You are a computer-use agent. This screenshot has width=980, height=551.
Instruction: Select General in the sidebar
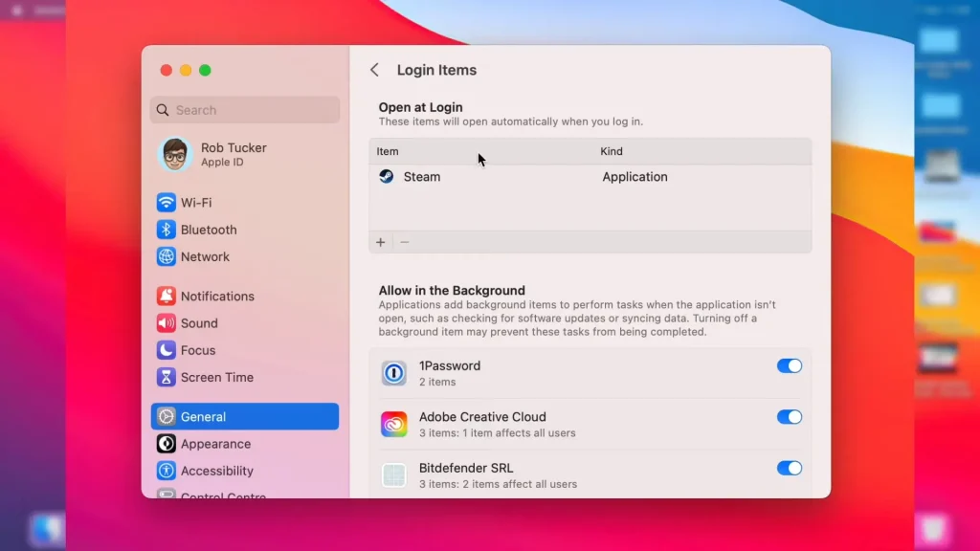(245, 416)
